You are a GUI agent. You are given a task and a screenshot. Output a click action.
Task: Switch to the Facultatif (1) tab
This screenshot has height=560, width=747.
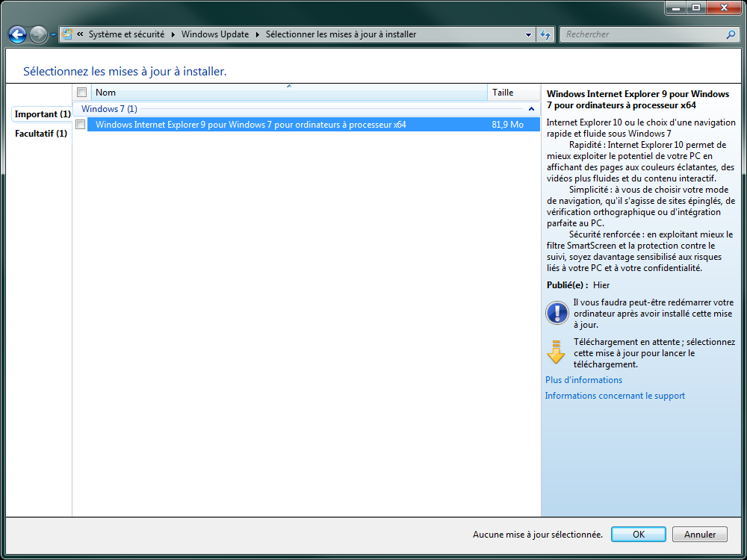coord(41,134)
